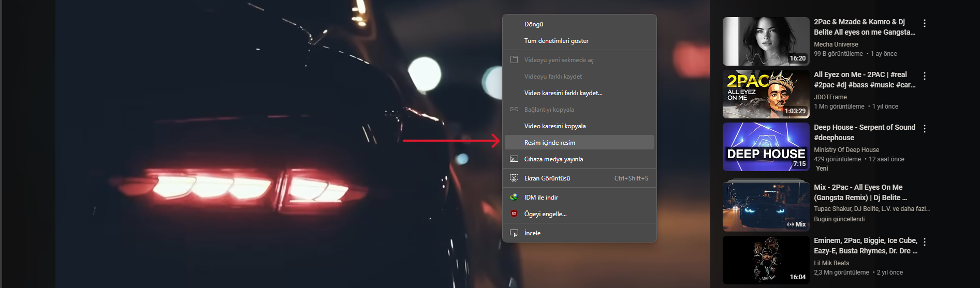This screenshot has height=288, width=980.
Task: Open 2PAC All Eyez On Me thumbnail
Action: (x=766, y=94)
